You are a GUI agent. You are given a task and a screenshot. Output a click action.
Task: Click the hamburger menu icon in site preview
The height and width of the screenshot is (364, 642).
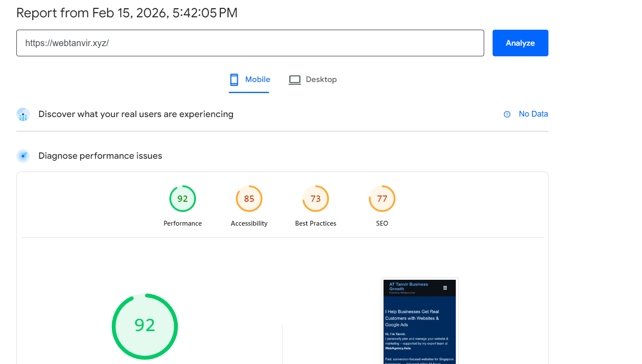tap(445, 288)
